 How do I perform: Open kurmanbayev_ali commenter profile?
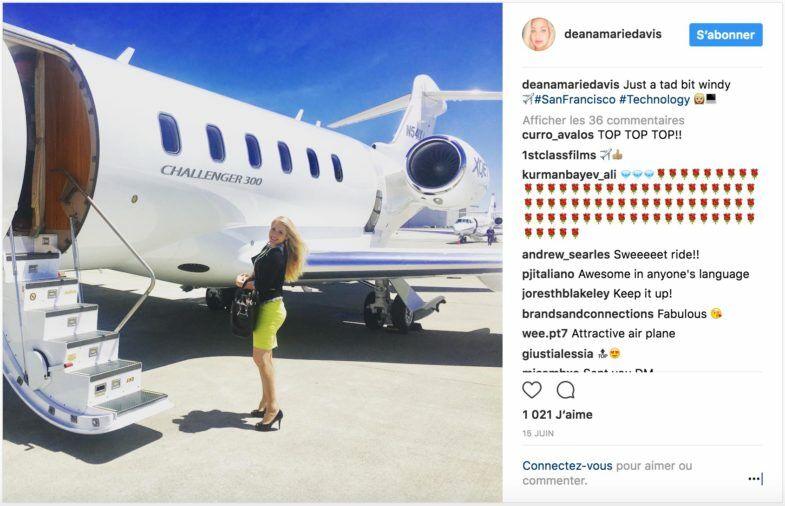569,175
